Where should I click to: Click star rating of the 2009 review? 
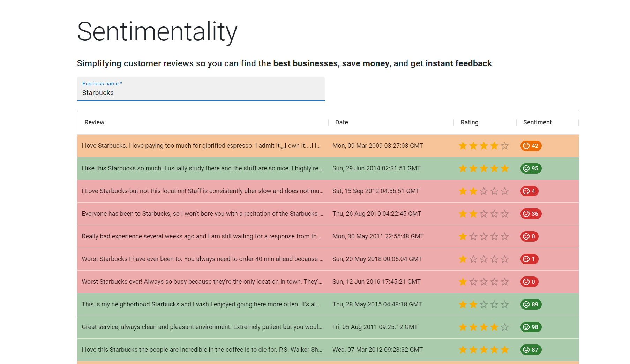point(483,146)
